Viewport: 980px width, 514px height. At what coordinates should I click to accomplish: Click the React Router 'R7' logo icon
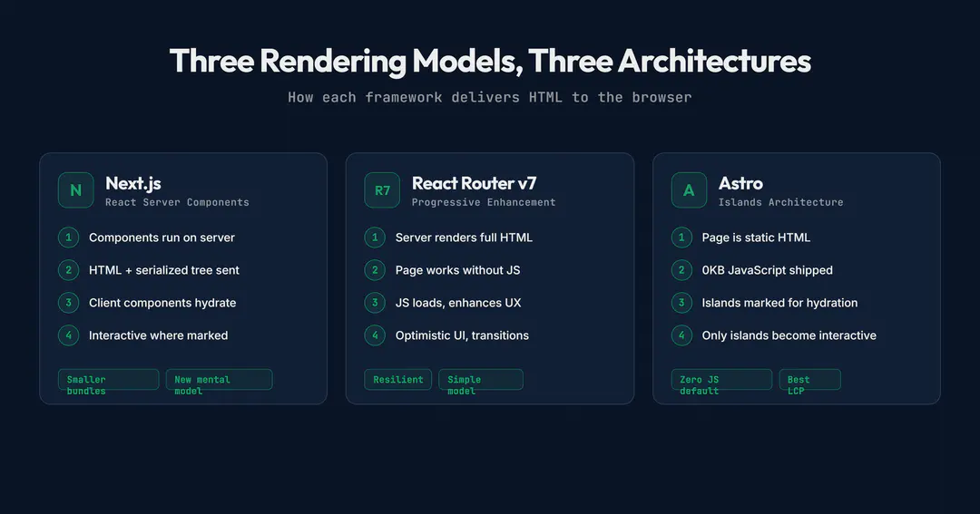point(382,189)
